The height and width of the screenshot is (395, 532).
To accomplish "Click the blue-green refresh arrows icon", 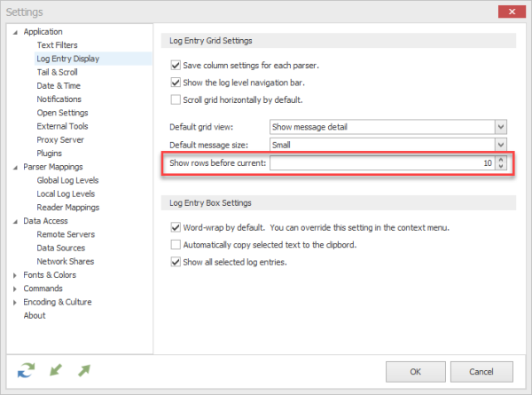I will 26,370.
